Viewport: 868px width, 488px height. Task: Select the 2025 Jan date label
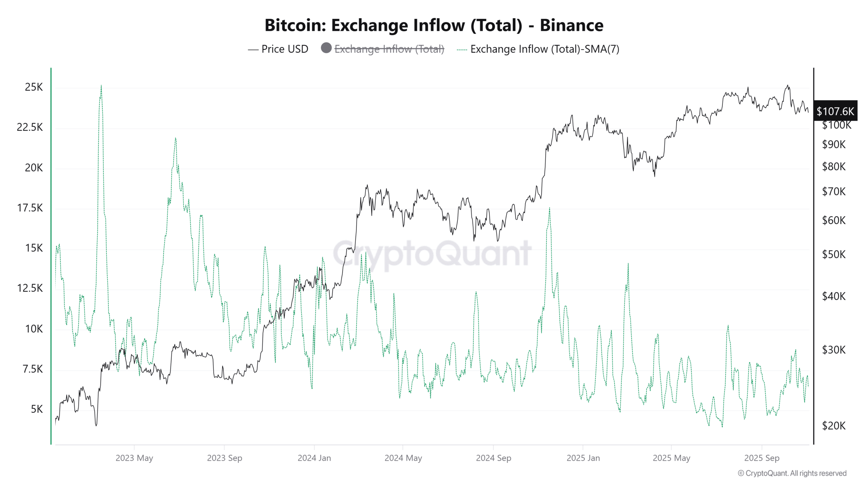click(x=583, y=458)
